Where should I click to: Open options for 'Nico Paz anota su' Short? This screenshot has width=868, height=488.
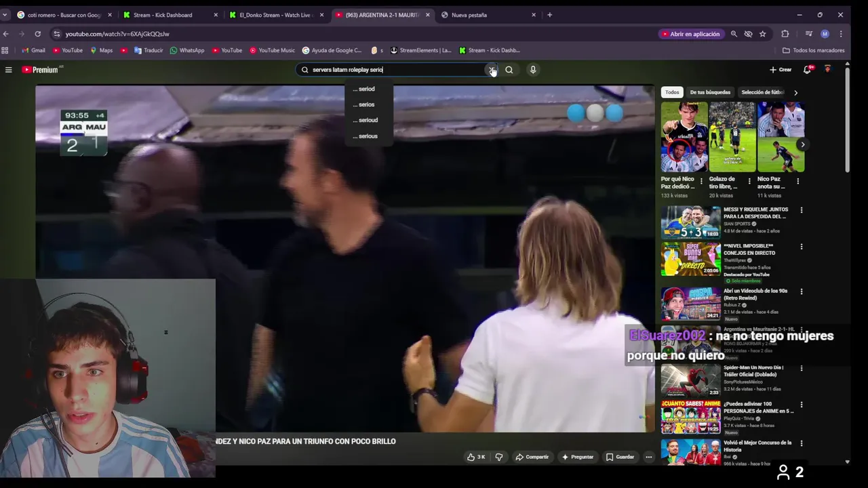797,182
